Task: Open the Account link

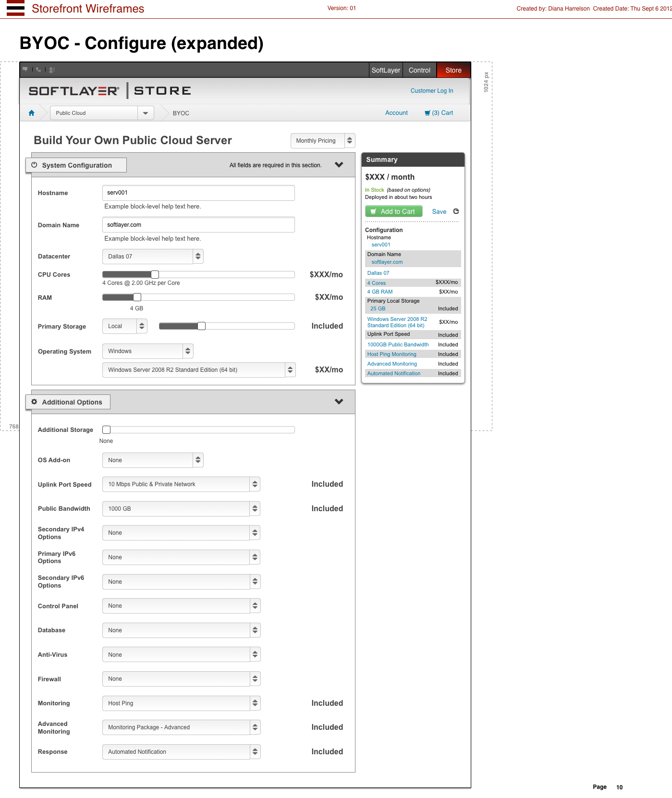Action: pyautogui.click(x=396, y=113)
